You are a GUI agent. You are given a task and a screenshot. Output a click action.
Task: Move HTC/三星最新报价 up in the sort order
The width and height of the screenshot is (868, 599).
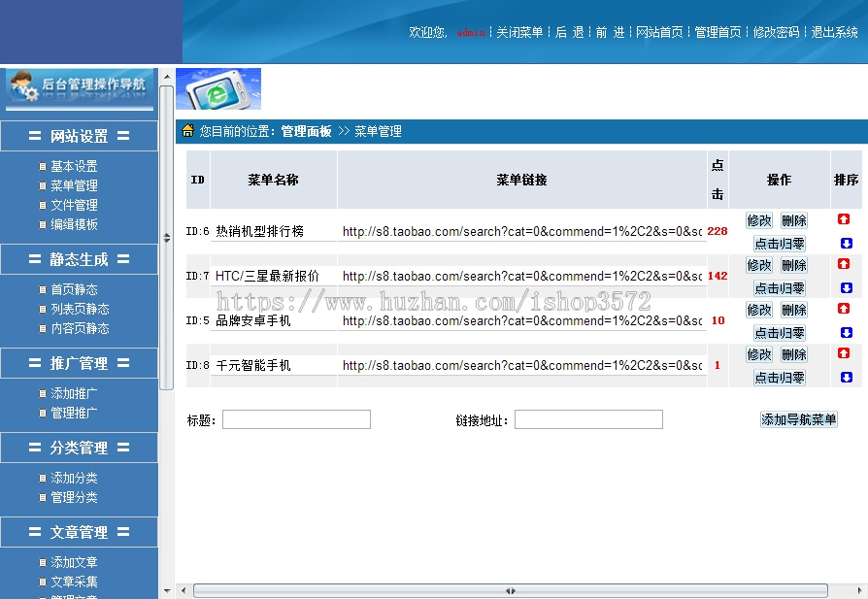(x=844, y=264)
